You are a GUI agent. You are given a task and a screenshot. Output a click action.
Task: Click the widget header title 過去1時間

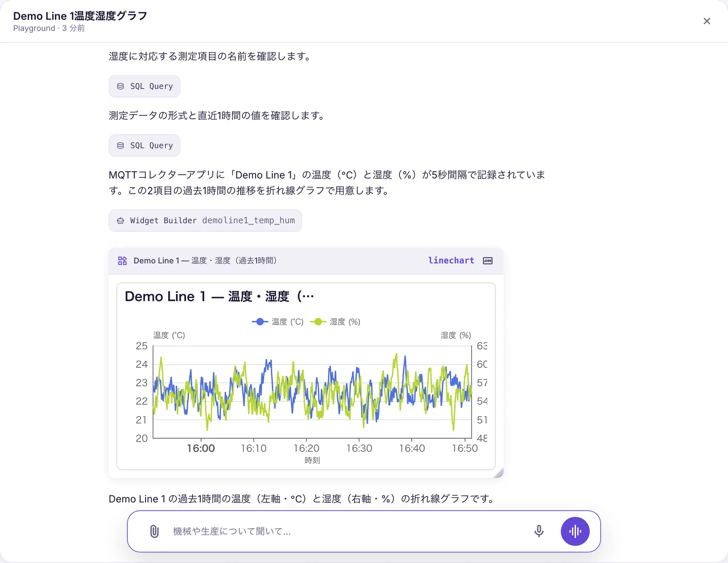tap(205, 261)
